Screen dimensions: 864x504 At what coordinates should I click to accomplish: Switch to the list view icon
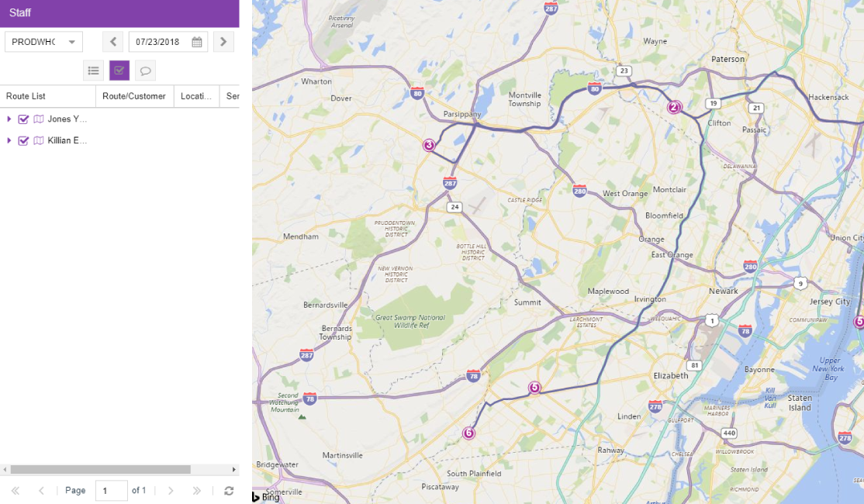coord(94,71)
